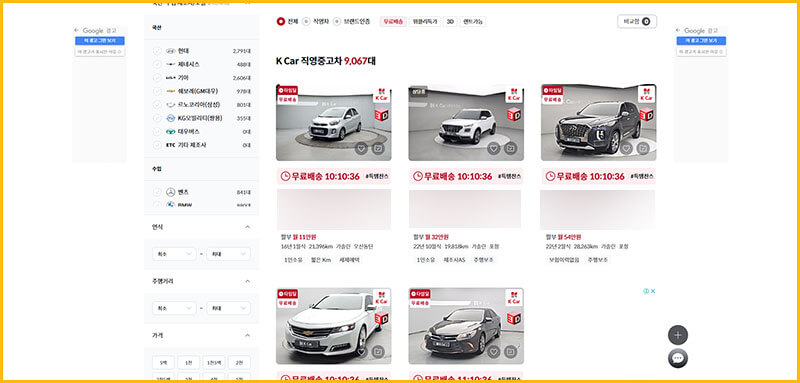Collapse the 연식 filter section

(247, 227)
